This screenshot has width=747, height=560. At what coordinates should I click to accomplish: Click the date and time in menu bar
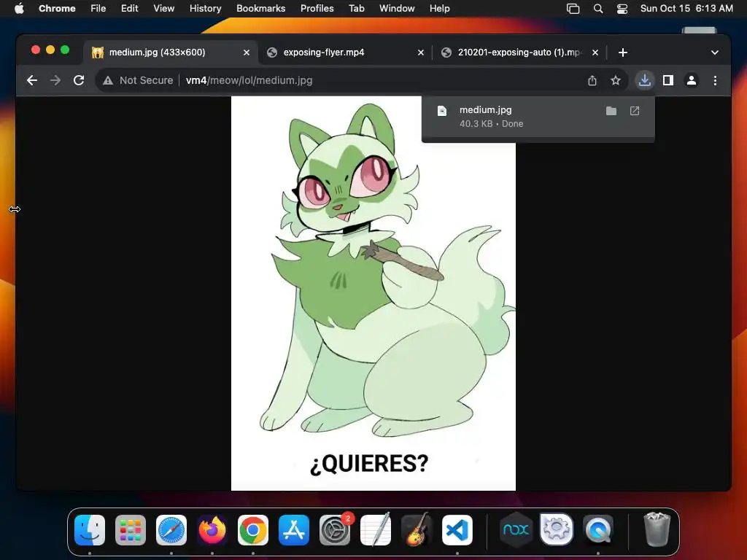point(686,9)
